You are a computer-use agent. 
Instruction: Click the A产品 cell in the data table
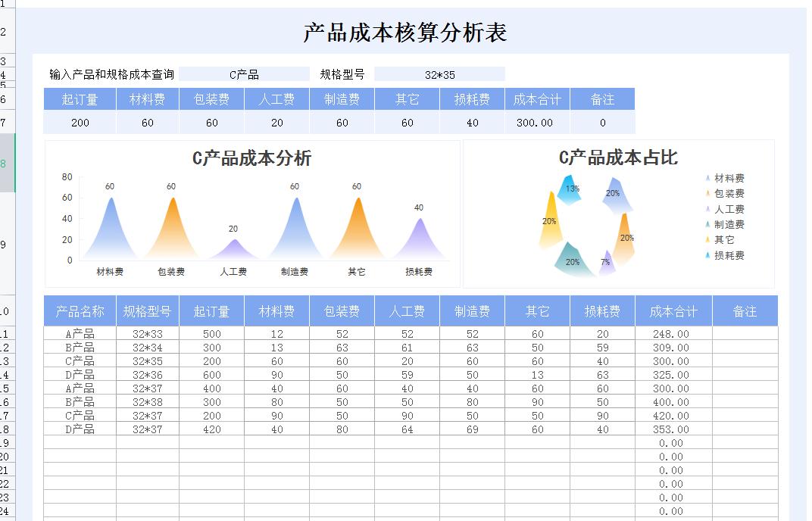79,334
